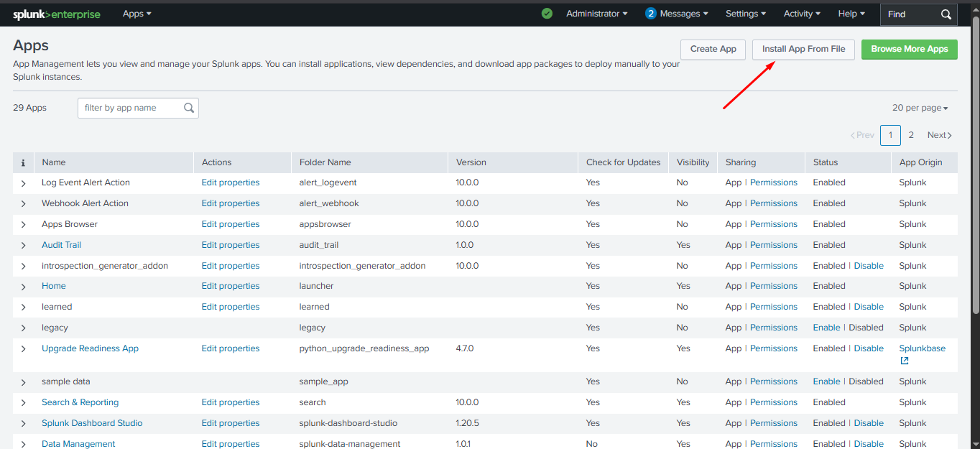Image resolution: width=980 pixels, height=449 pixels.
Task: Click the green health status indicator
Action: tap(547, 13)
